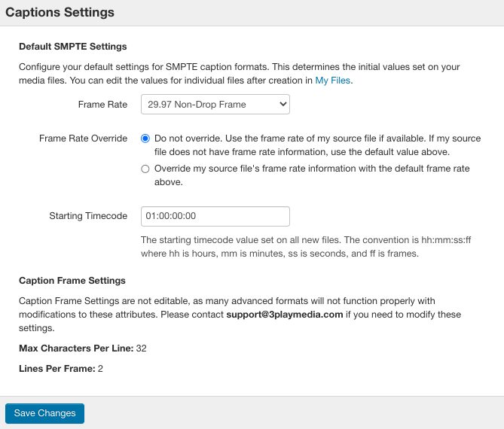Click the 'Frame Rate Override' label

tap(84, 138)
